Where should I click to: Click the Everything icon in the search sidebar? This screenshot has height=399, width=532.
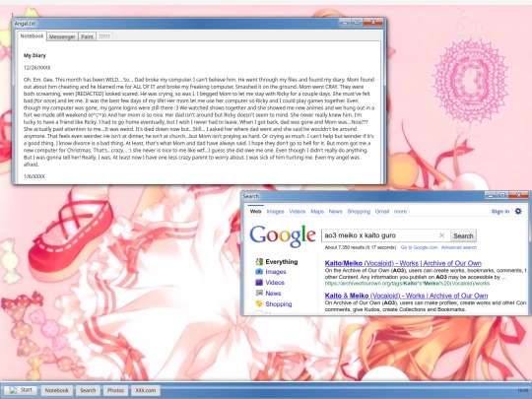(259, 262)
